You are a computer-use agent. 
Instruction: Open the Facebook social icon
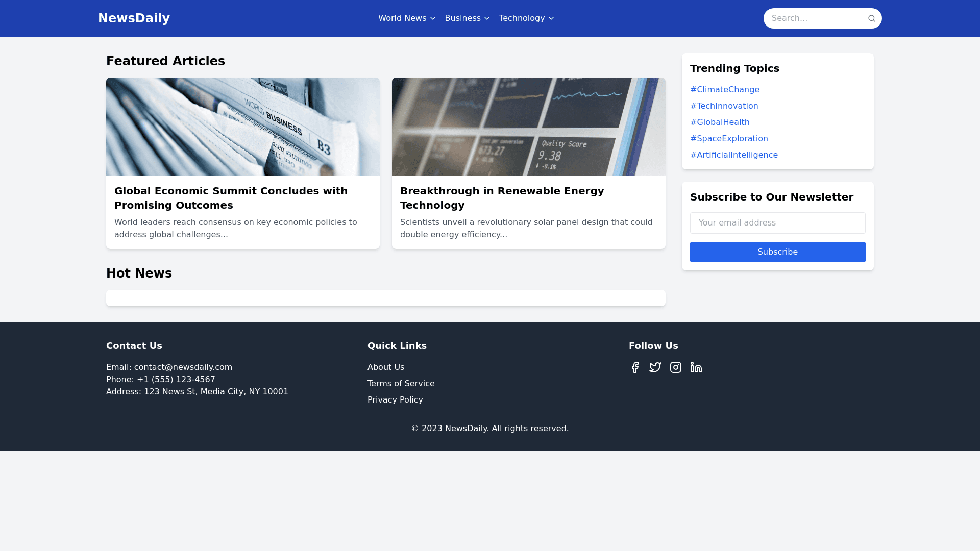(635, 367)
